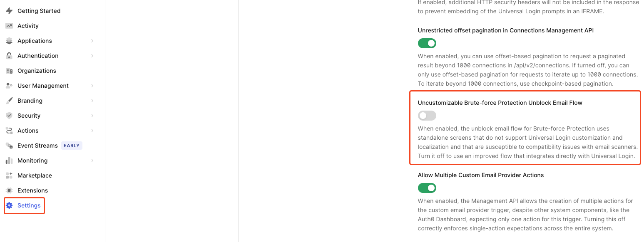Expand the Actions section chevron
The width and height of the screenshot is (644, 242).
[x=92, y=130]
